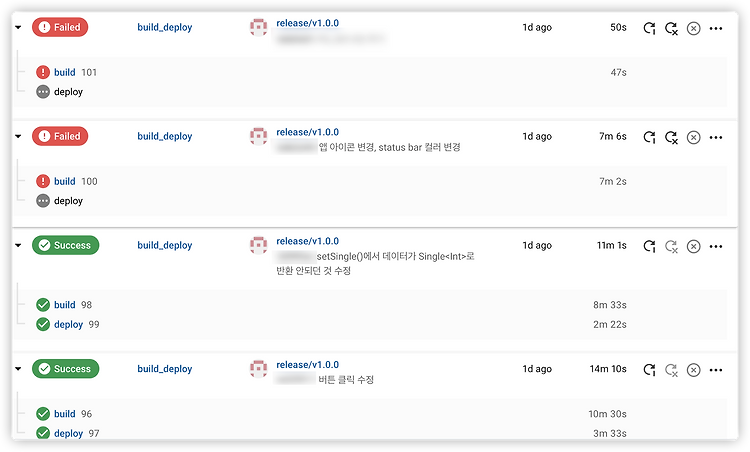Open the three-dot menu for 14m 10s pipeline
Image resolution: width=750 pixels, height=452 pixels.
(716, 370)
